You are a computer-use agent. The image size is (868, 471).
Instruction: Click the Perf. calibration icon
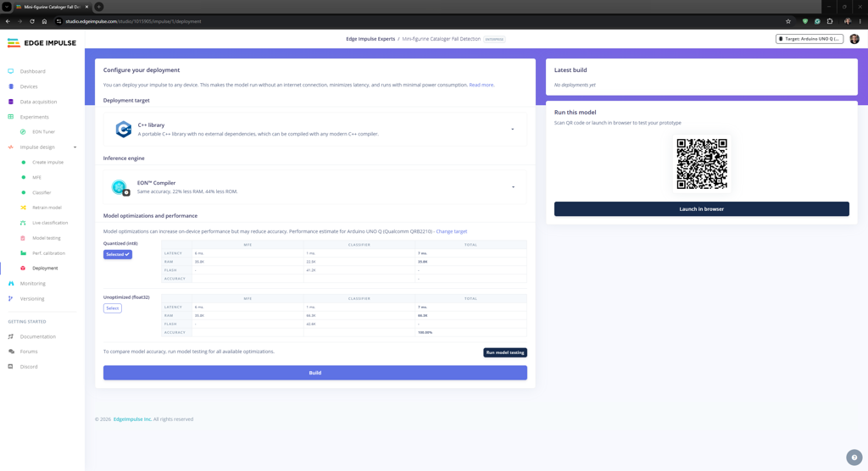23,253
